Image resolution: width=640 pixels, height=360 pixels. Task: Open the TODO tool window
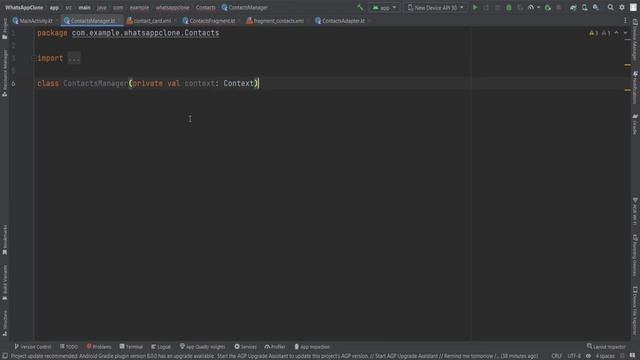[x=69, y=347]
